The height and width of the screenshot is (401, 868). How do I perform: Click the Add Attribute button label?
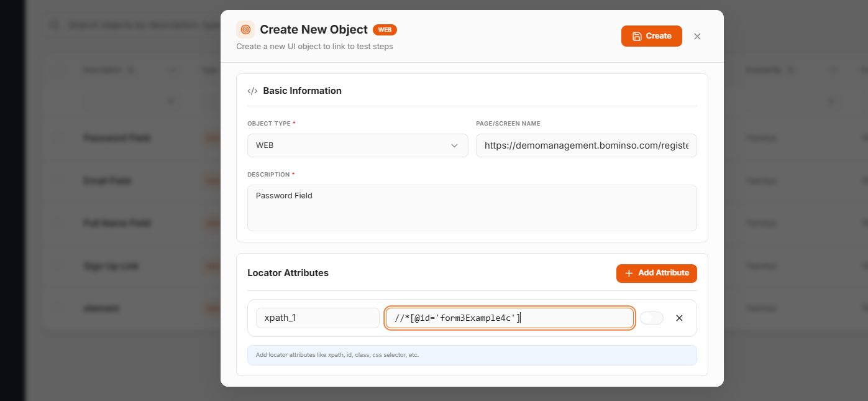pos(663,273)
